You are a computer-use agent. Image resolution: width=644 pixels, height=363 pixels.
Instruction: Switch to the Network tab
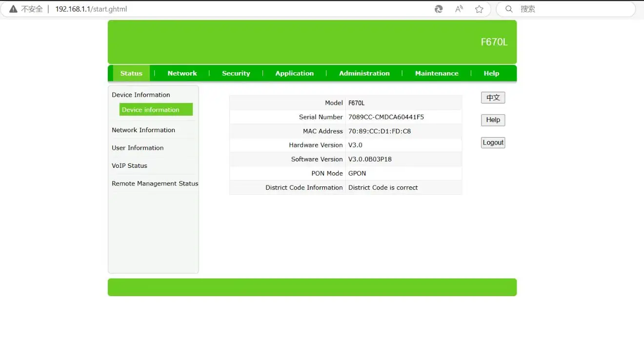click(x=182, y=73)
